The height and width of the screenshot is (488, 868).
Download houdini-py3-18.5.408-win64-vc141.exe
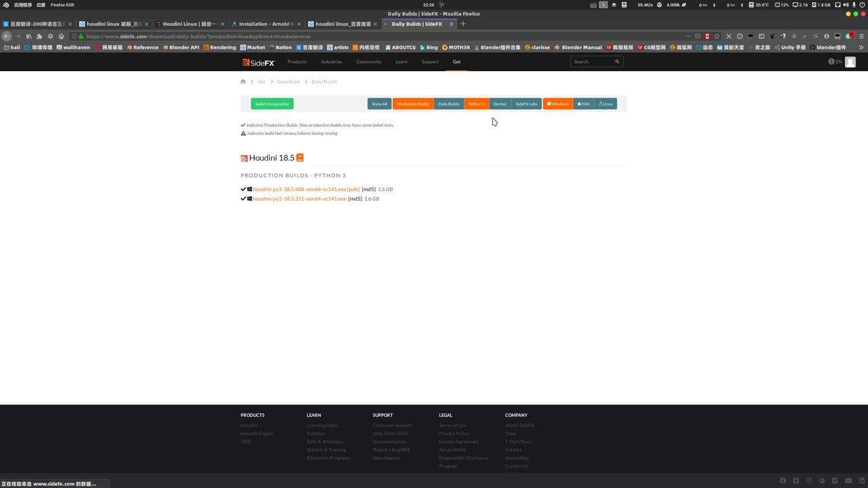tap(299, 189)
